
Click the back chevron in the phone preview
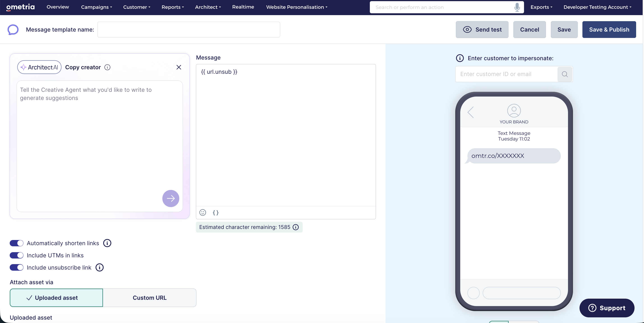(x=471, y=112)
